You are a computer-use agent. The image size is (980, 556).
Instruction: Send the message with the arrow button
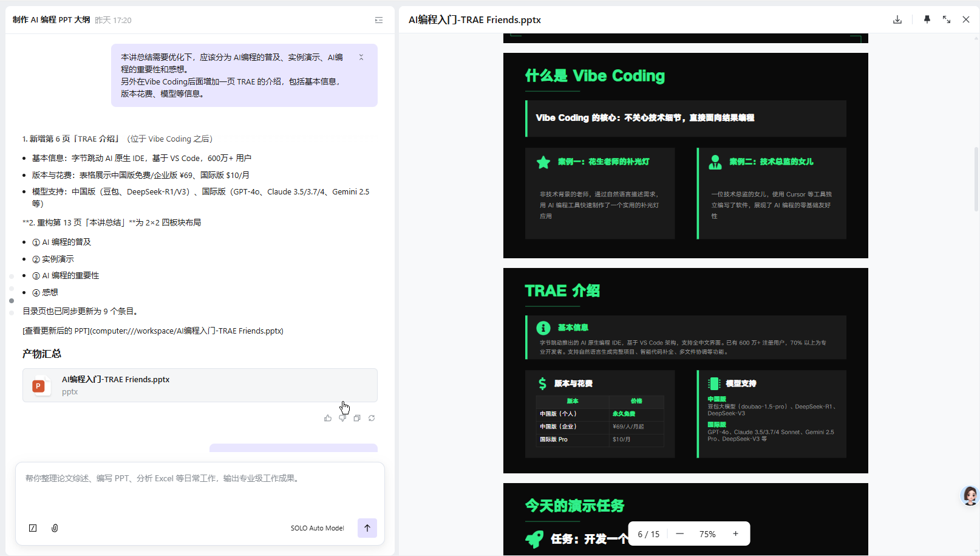pyautogui.click(x=367, y=528)
